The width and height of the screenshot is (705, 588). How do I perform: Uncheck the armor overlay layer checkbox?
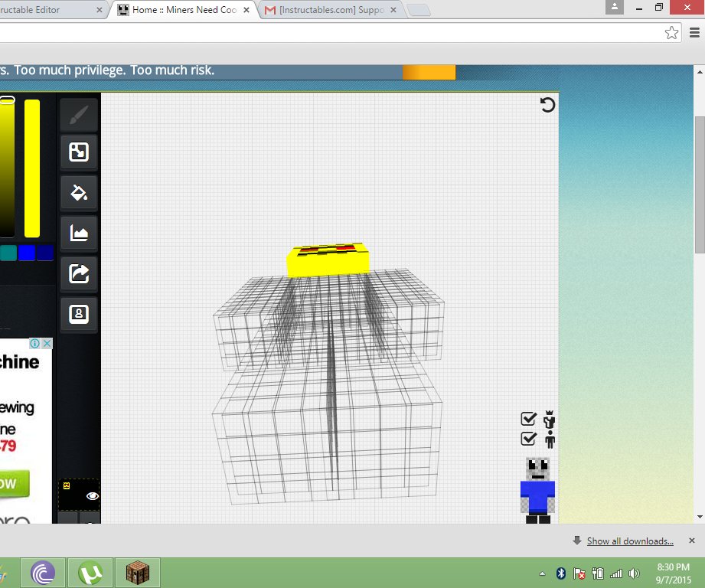point(528,419)
